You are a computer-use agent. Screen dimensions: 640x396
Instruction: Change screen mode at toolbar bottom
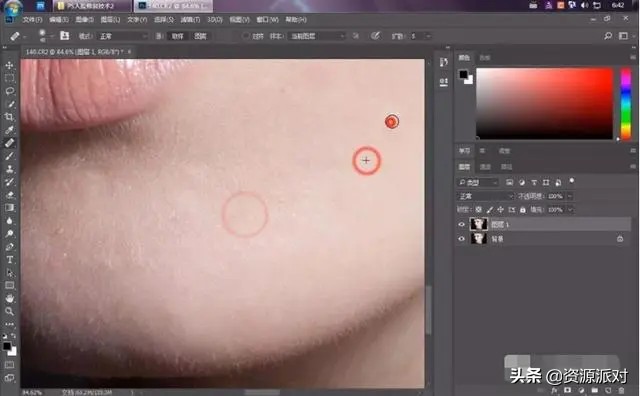(x=9, y=378)
